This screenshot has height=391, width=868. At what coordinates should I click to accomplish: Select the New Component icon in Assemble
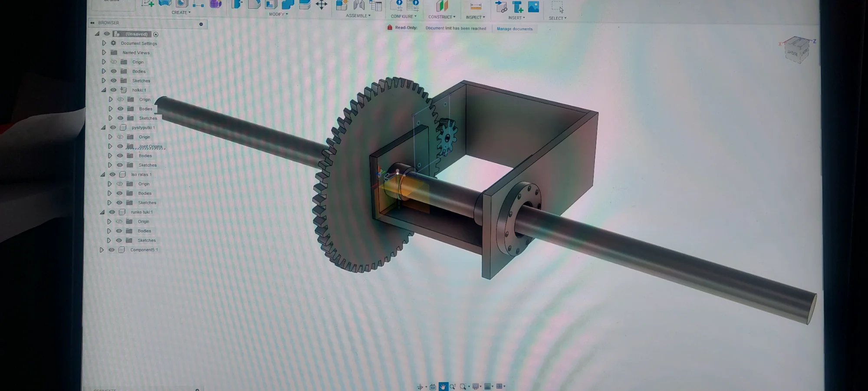pos(342,5)
